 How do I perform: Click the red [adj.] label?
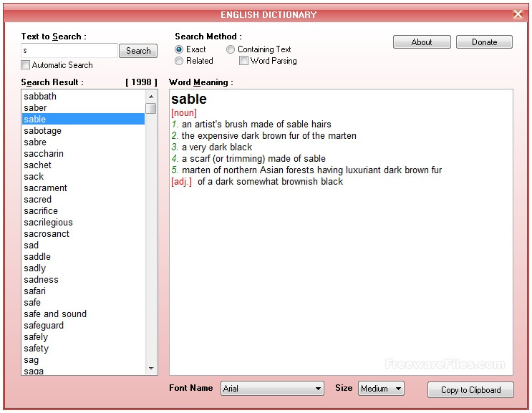182,182
